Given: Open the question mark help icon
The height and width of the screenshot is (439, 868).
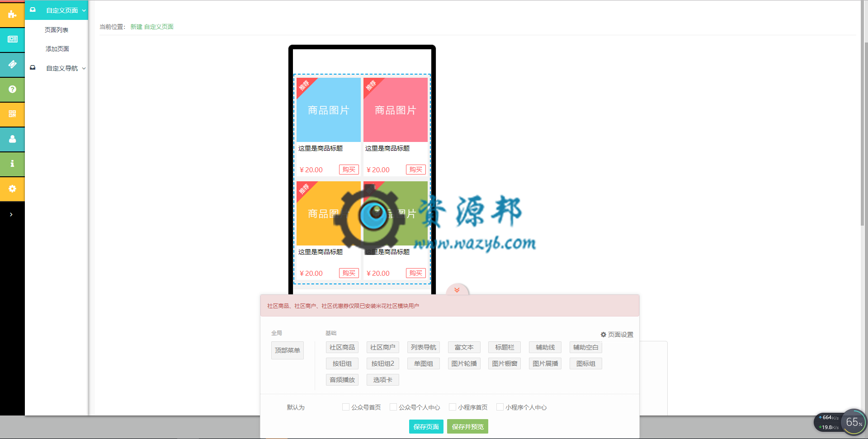Looking at the screenshot, I should point(12,90).
